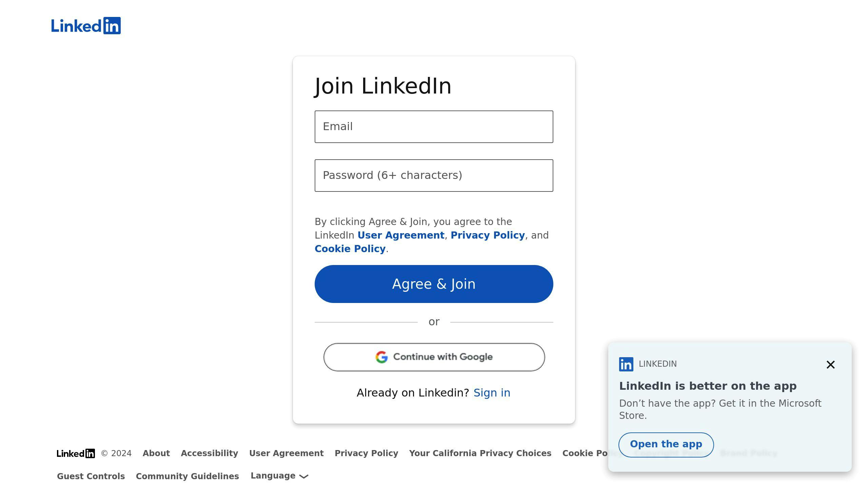The height and width of the screenshot is (488, 868).
Task: Open the Accessibility footer link
Action: [x=210, y=453]
